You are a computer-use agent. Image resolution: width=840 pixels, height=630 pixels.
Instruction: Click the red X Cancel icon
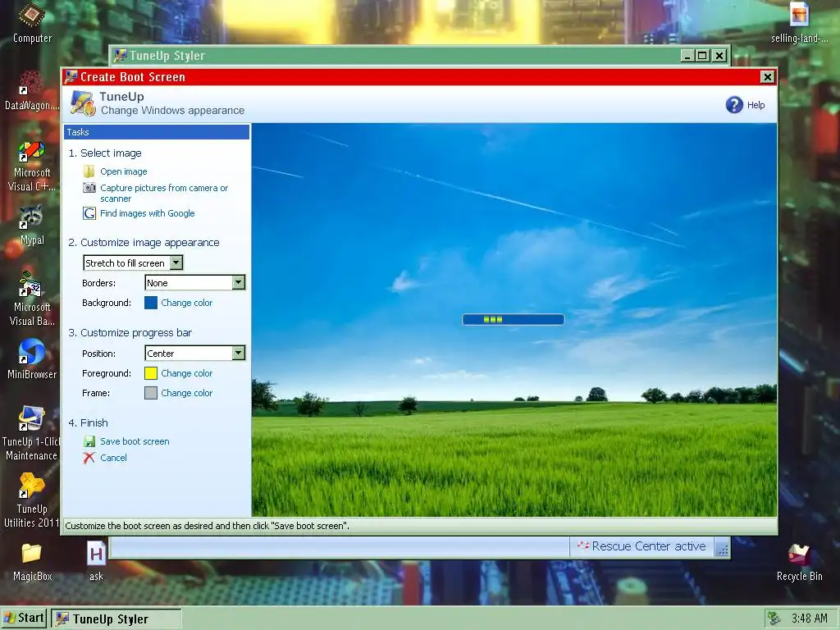point(89,458)
